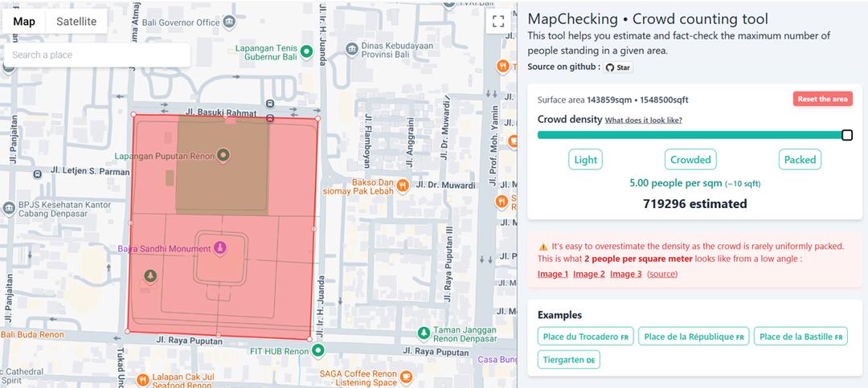The image size is (868, 388).
Task: Click the bottom-left corner handle of red polygon
Action: click(x=127, y=331)
